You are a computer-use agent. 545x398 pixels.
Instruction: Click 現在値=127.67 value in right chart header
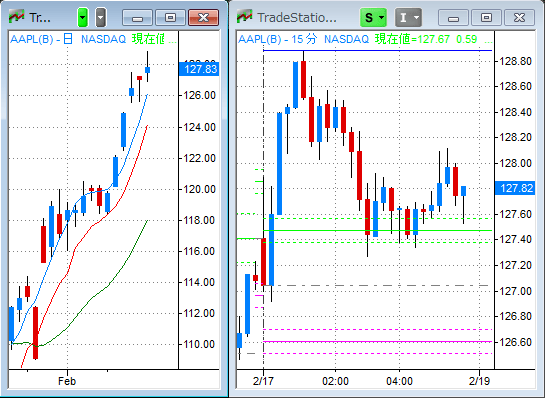[x=412, y=39]
